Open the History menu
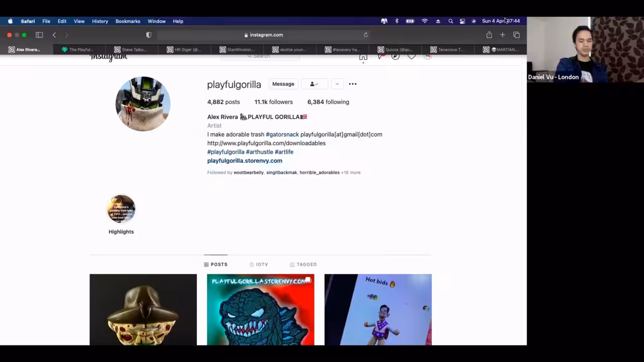644x362 pixels. point(100,21)
